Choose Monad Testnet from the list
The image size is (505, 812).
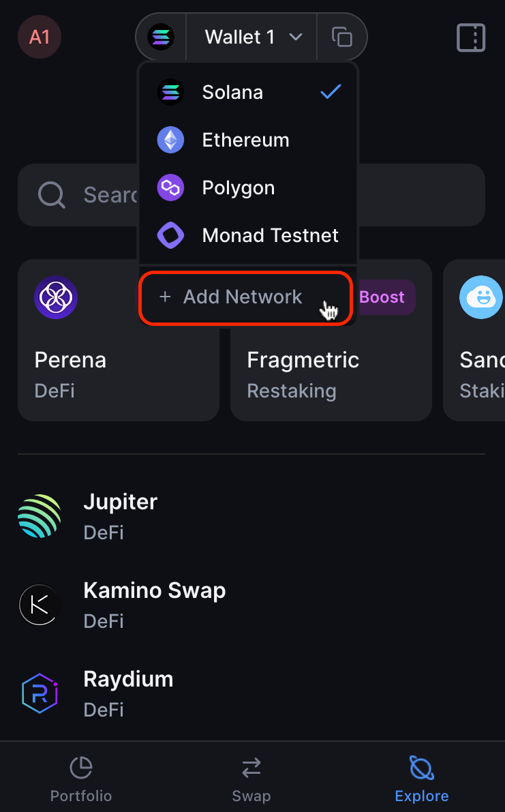click(270, 235)
